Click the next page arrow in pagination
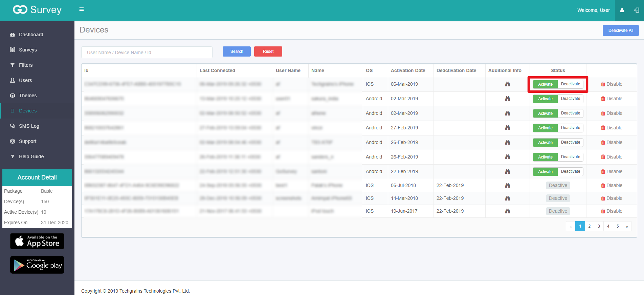Viewport: 644px width, 295px height. tap(627, 226)
